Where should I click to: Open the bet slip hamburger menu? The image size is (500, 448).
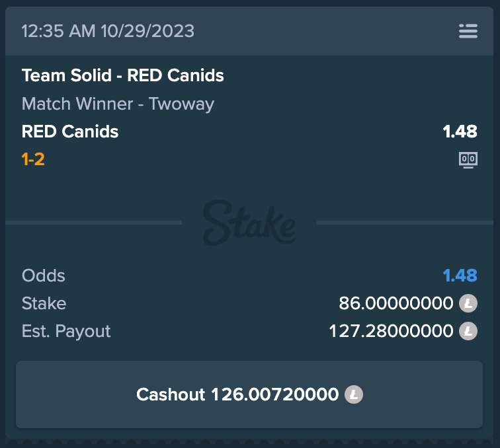[x=468, y=31]
